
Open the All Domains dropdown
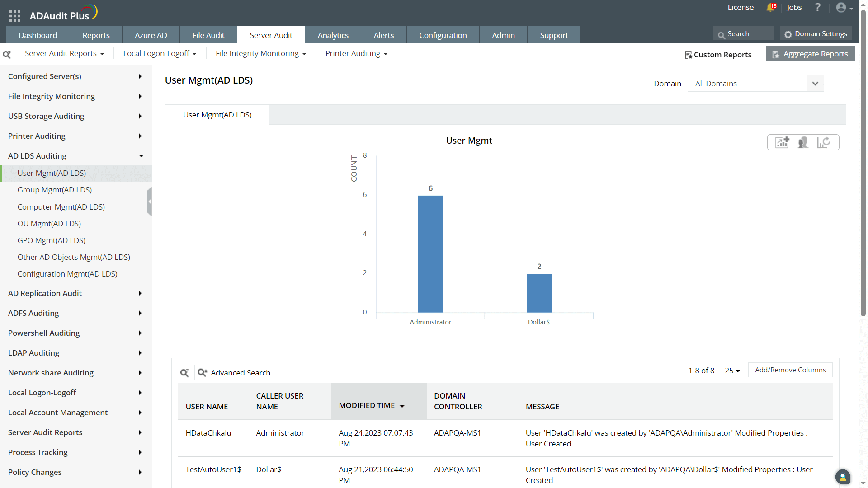[755, 84]
